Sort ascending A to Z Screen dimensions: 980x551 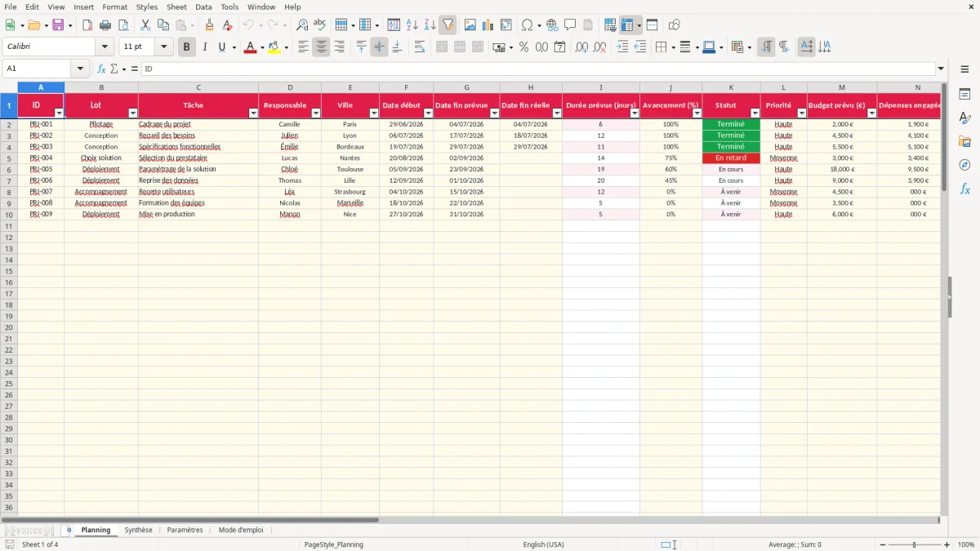coord(412,25)
